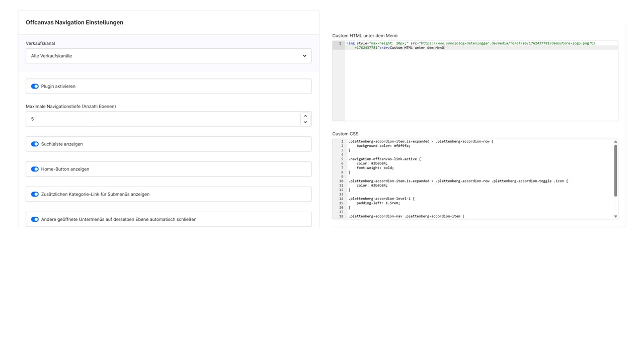
Task: Click the 'color: #2b6b84;' line 6
Action: (x=372, y=163)
